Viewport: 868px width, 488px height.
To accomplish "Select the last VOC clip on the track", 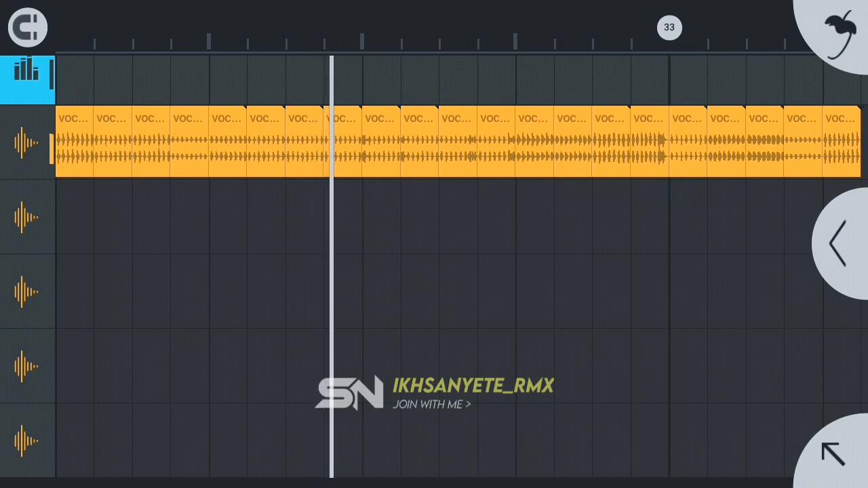I will click(841, 141).
